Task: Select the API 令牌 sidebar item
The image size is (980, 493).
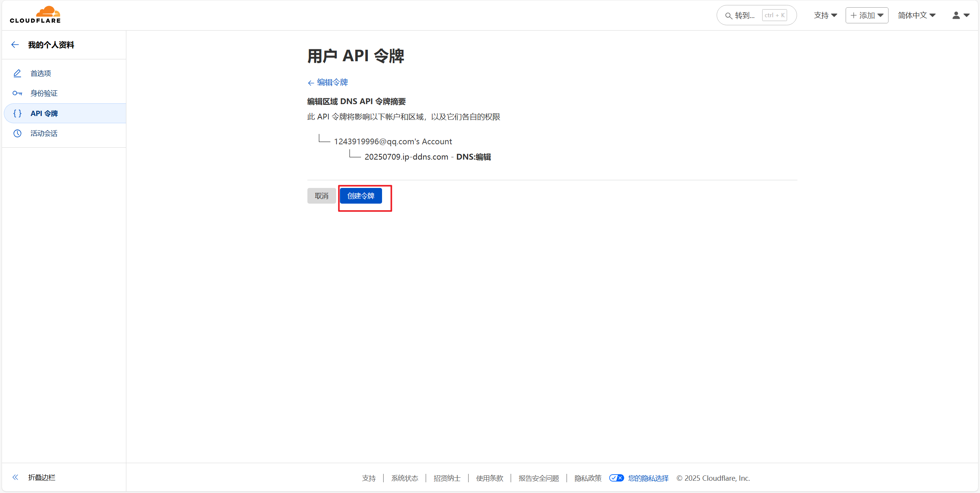Action: click(x=65, y=113)
